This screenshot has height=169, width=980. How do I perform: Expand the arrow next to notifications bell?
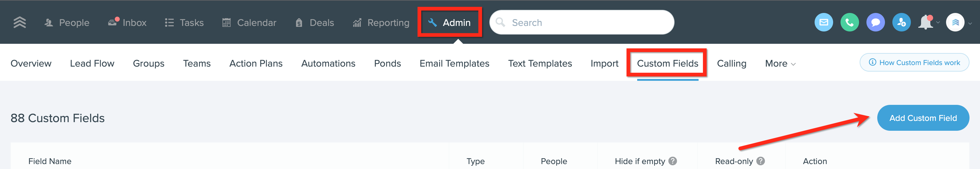pos(938,23)
